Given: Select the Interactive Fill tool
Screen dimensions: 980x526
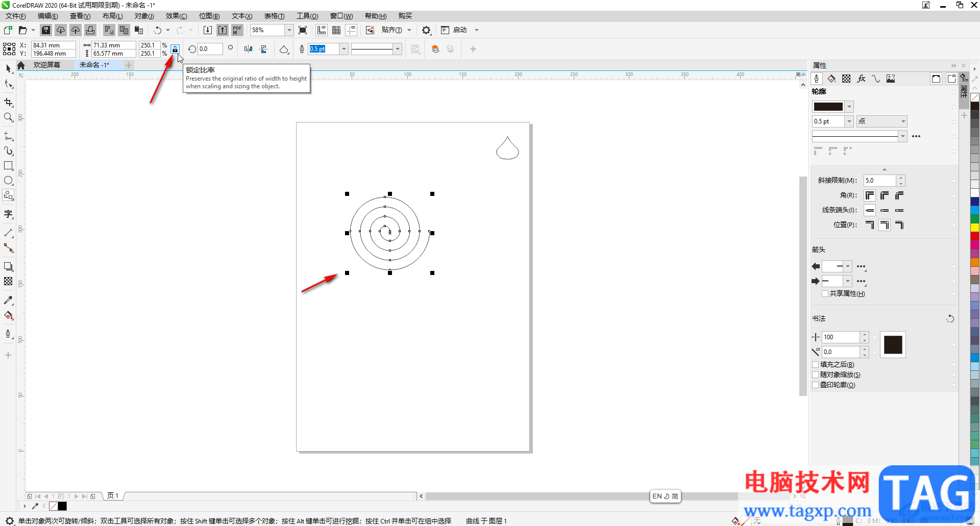Looking at the screenshot, I should click(8, 315).
